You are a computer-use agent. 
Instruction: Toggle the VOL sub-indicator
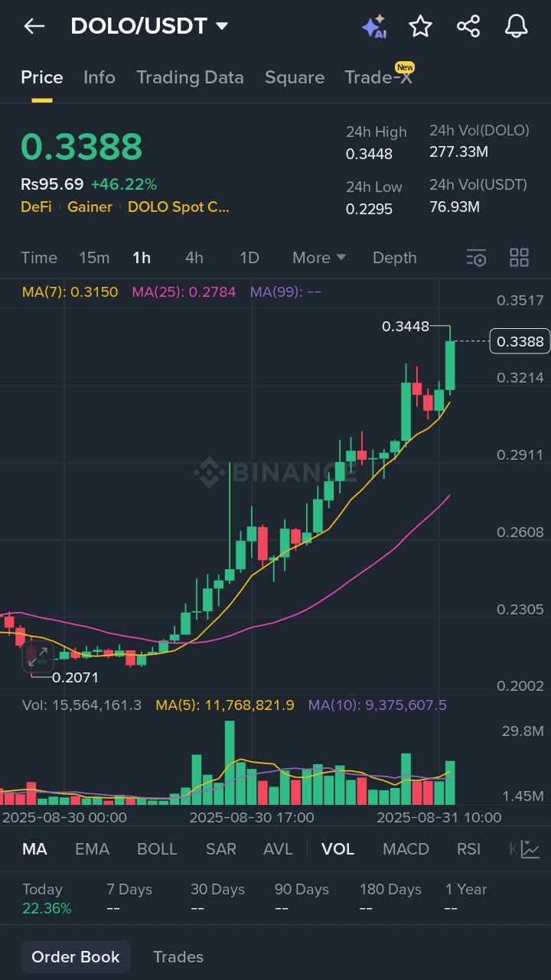coord(337,849)
